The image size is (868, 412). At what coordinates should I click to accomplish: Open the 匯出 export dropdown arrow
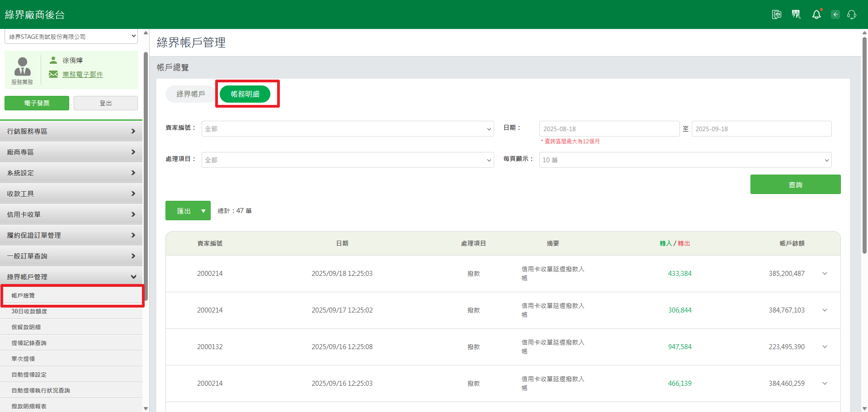pos(203,211)
